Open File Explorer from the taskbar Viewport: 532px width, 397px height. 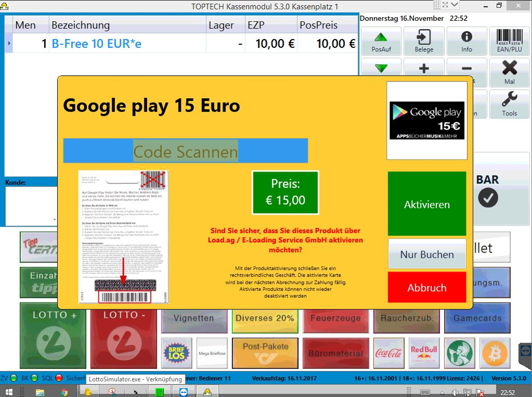39,392
